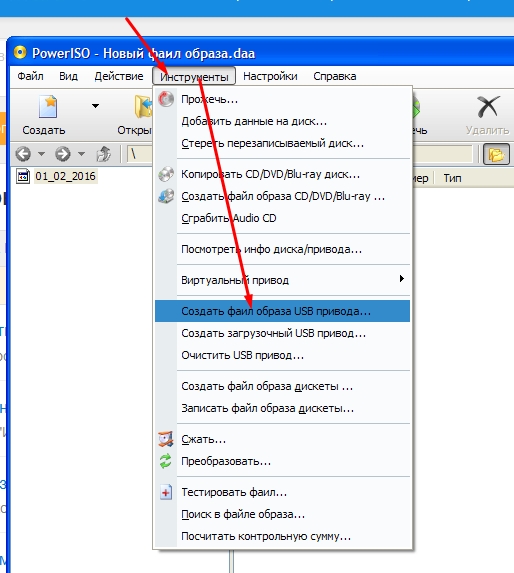Expand the back button history arrow
The height and width of the screenshot is (573, 514).
pyautogui.click(x=41, y=154)
